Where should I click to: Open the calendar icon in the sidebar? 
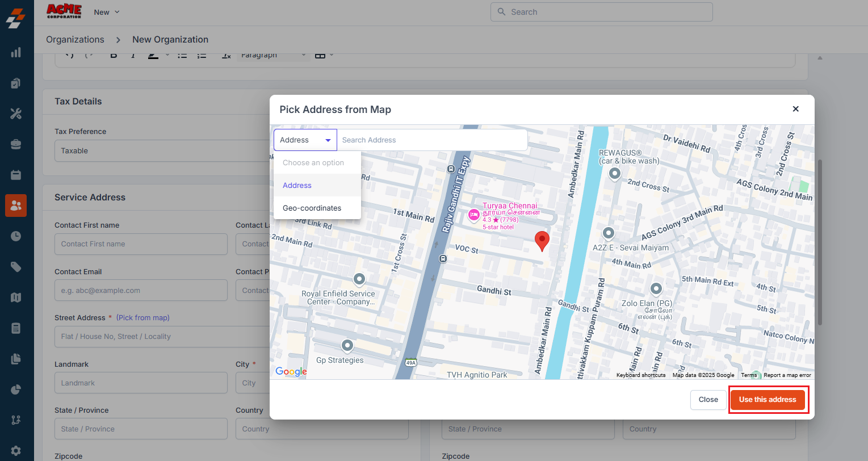(16, 175)
